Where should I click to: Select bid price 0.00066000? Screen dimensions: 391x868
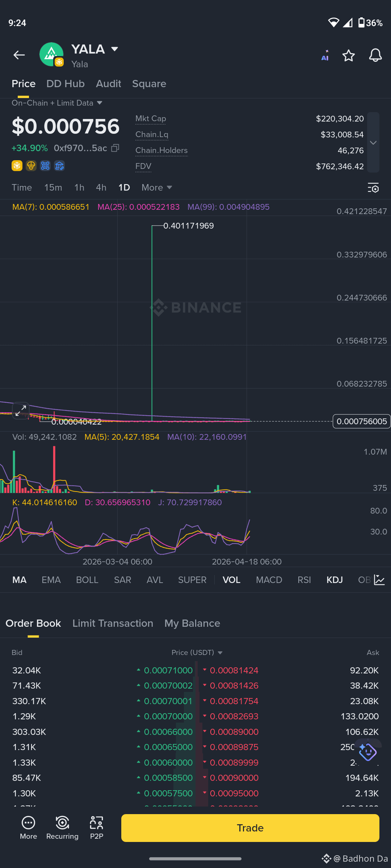pos(168,732)
